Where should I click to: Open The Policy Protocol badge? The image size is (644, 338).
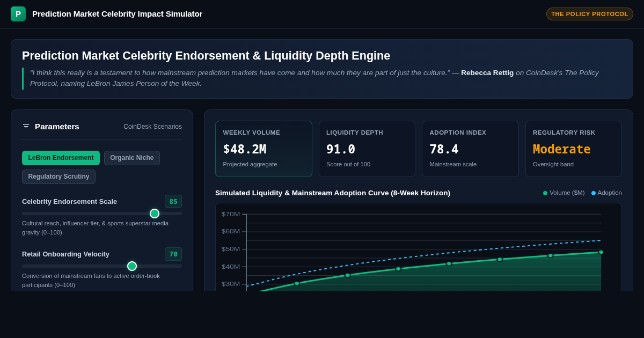tap(590, 14)
